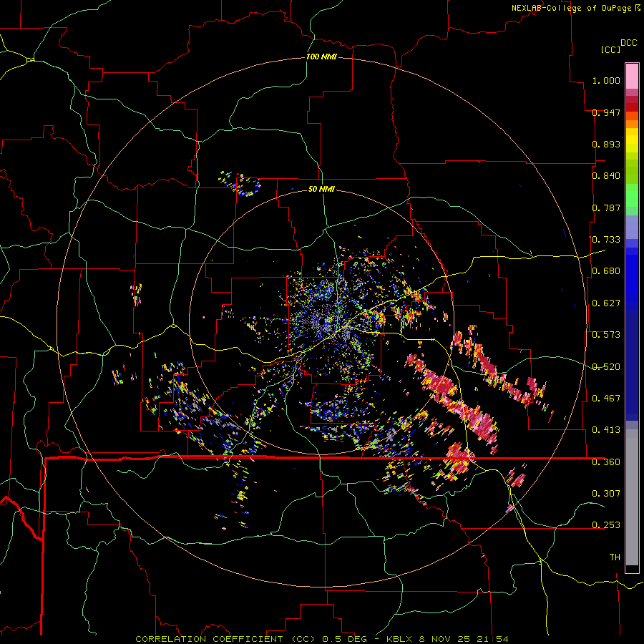This screenshot has width=644, height=644.
Task: Click the 0.413 scale value
Action: click(606, 430)
